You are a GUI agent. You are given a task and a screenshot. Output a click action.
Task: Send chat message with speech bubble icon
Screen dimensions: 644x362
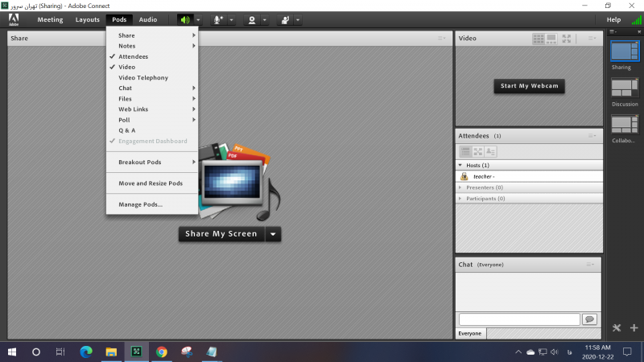pos(589,319)
